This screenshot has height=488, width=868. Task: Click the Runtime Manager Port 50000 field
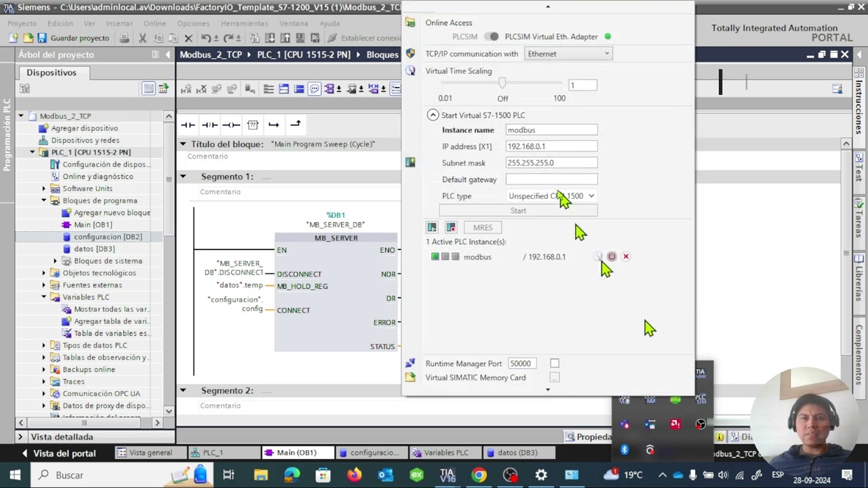pyautogui.click(x=523, y=363)
